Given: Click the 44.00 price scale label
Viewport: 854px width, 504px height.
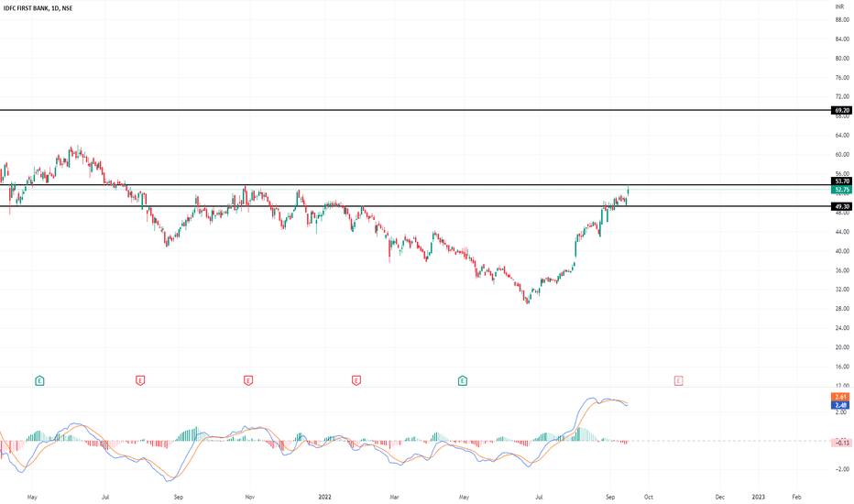Looking at the screenshot, I should 842,232.
